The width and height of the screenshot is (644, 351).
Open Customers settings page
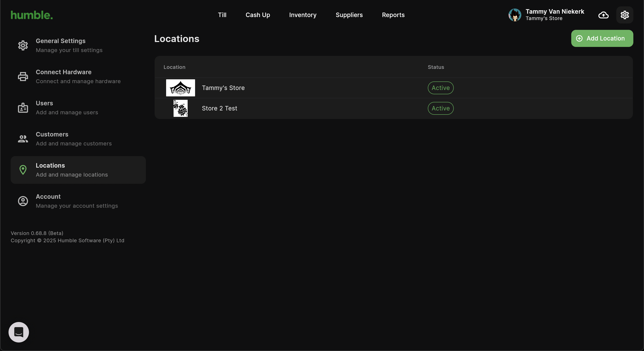(x=78, y=139)
